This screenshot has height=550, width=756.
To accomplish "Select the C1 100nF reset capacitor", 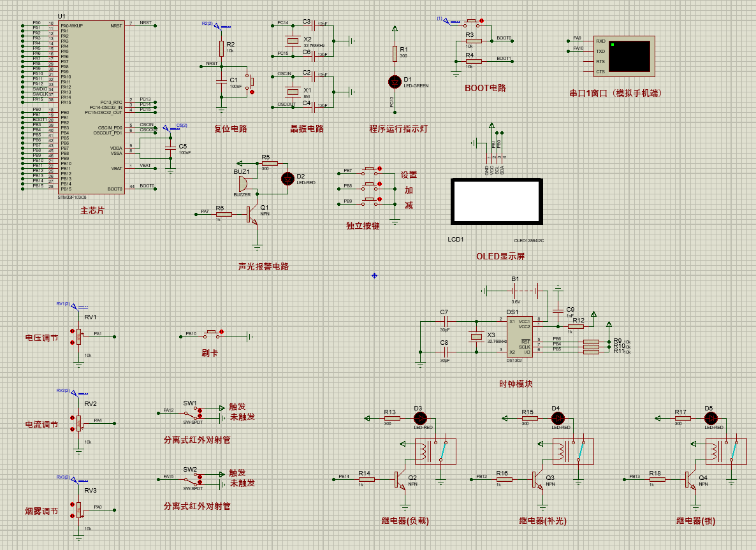I will click(x=221, y=82).
